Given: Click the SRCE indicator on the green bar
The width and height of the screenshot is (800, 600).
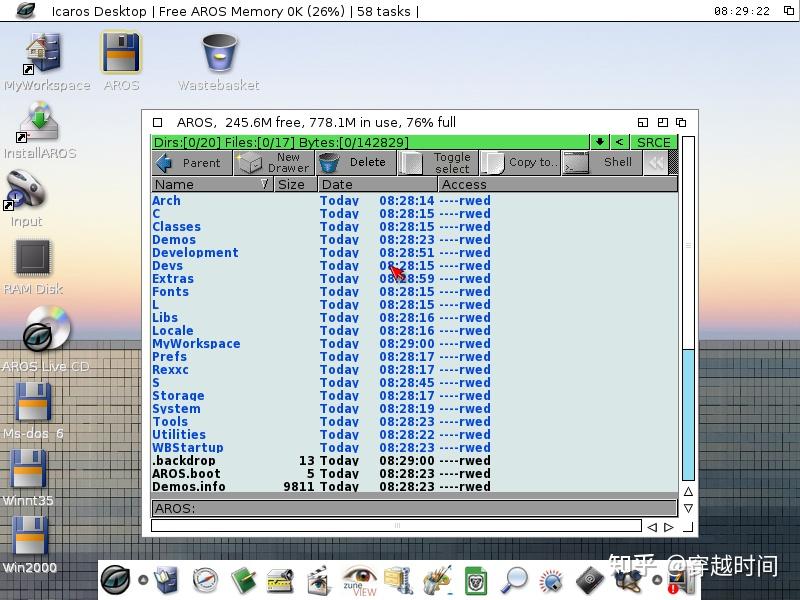Looking at the screenshot, I should coord(655,141).
